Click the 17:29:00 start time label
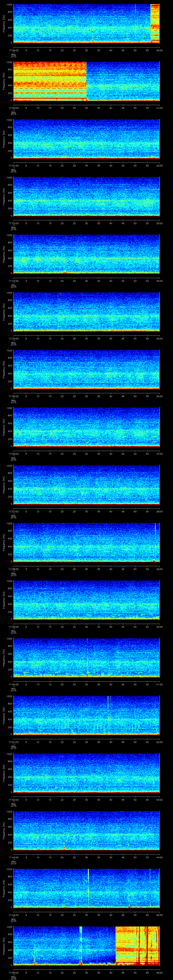This screenshot has width=173, height=980. tap(13, 50)
